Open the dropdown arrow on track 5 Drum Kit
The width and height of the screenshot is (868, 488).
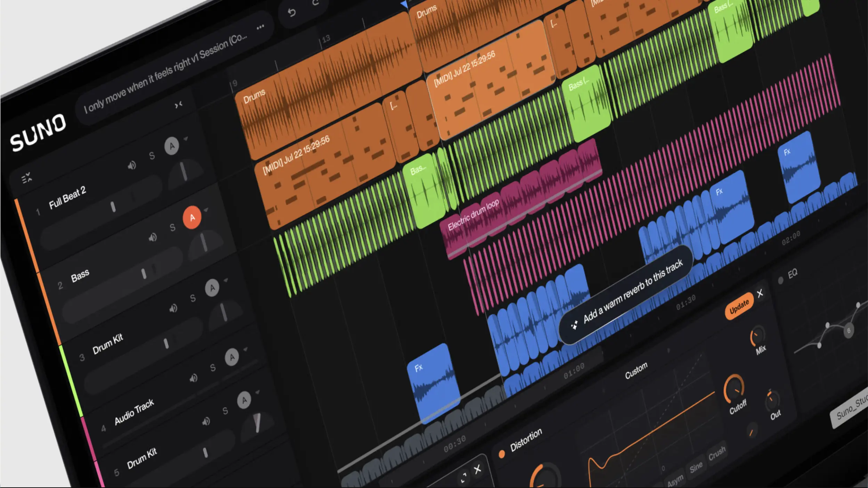pyautogui.click(x=257, y=392)
